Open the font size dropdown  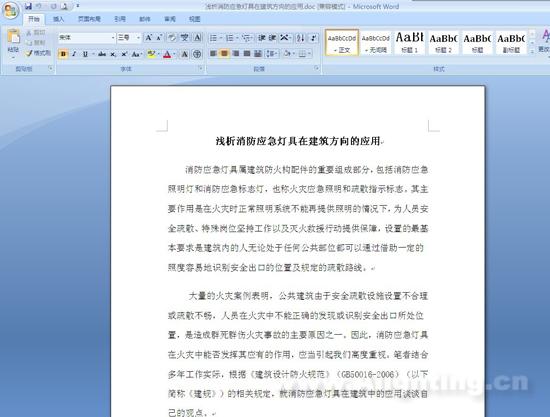tap(138, 38)
